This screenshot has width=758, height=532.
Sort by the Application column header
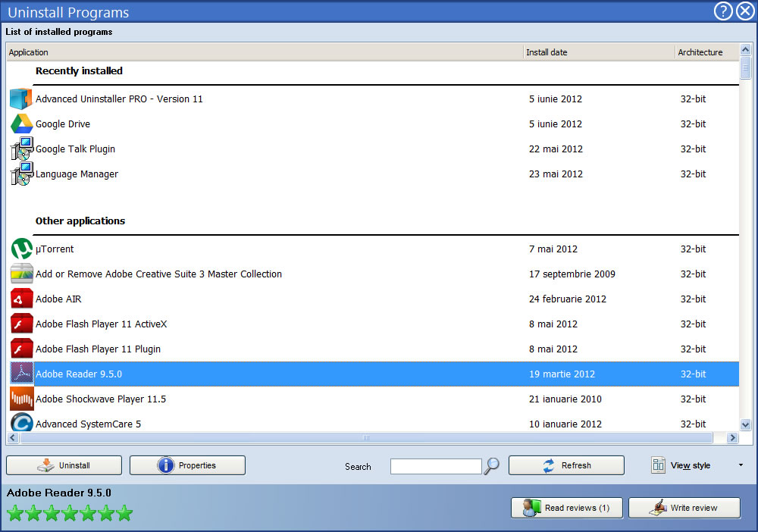pos(265,52)
